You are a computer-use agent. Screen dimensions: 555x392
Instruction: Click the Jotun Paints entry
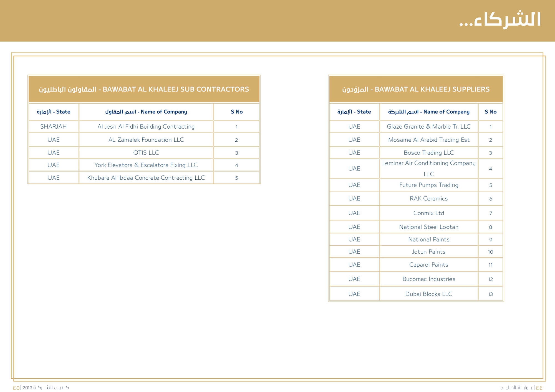click(x=428, y=252)
